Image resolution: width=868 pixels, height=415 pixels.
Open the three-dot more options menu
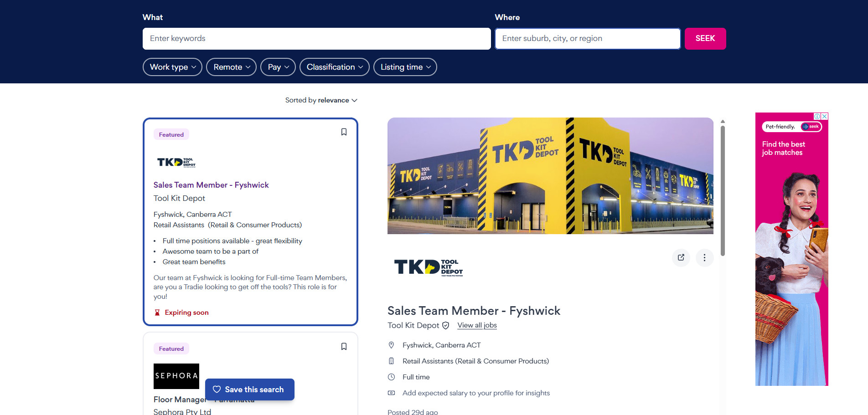coord(704,257)
